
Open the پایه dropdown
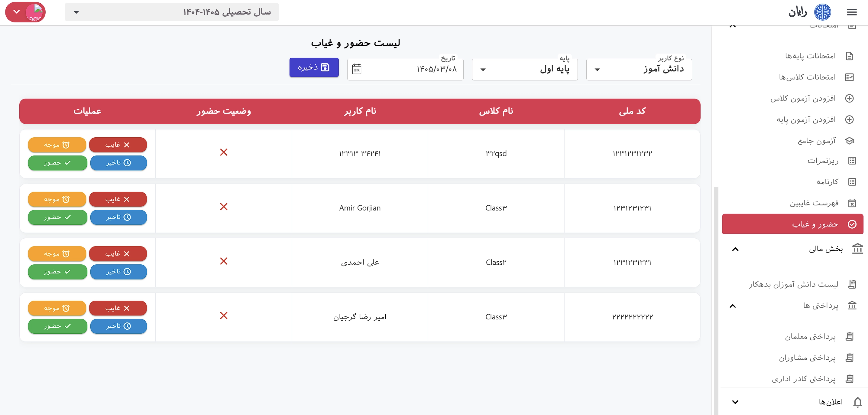pyautogui.click(x=525, y=70)
